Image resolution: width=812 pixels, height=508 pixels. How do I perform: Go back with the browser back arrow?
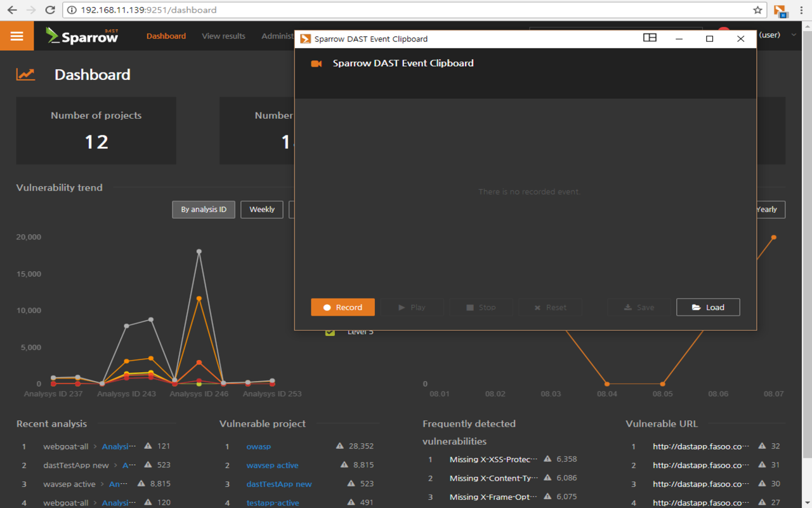click(12, 10)
